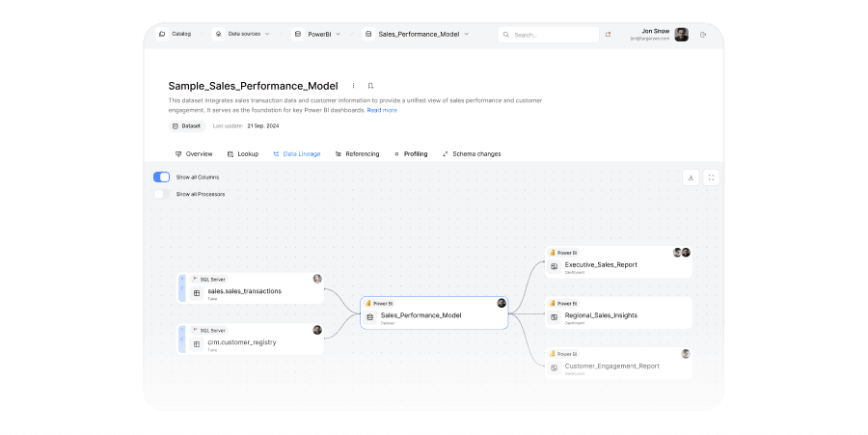Screen dimensions: 868x435
Task: Click dashboard icon on Executive_Sales_Report node
Action: [x=554, y=265]
